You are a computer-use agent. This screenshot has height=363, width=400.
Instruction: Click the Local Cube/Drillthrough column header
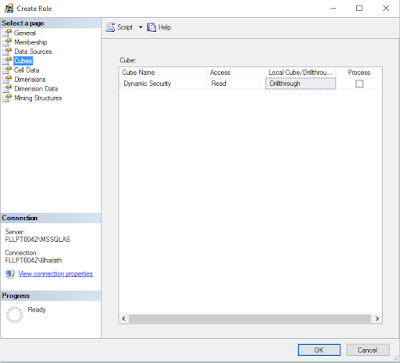pyautogui.click(x=301, y=72)
